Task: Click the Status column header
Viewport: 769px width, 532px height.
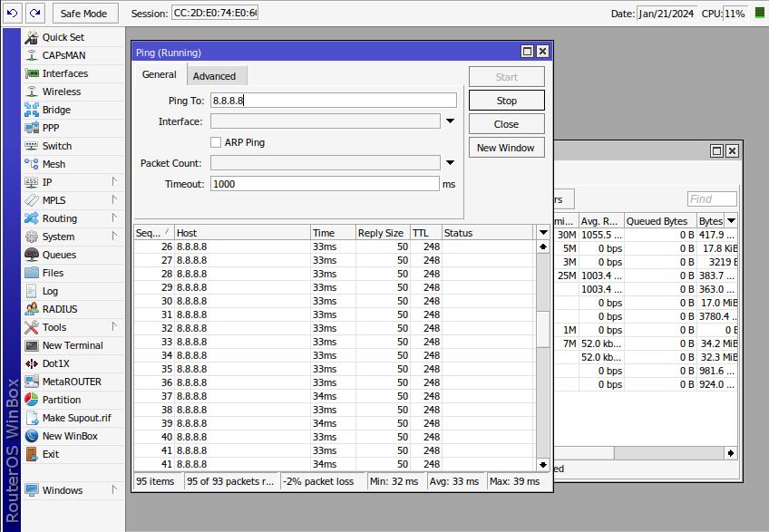Action: (x=487, y=233)
